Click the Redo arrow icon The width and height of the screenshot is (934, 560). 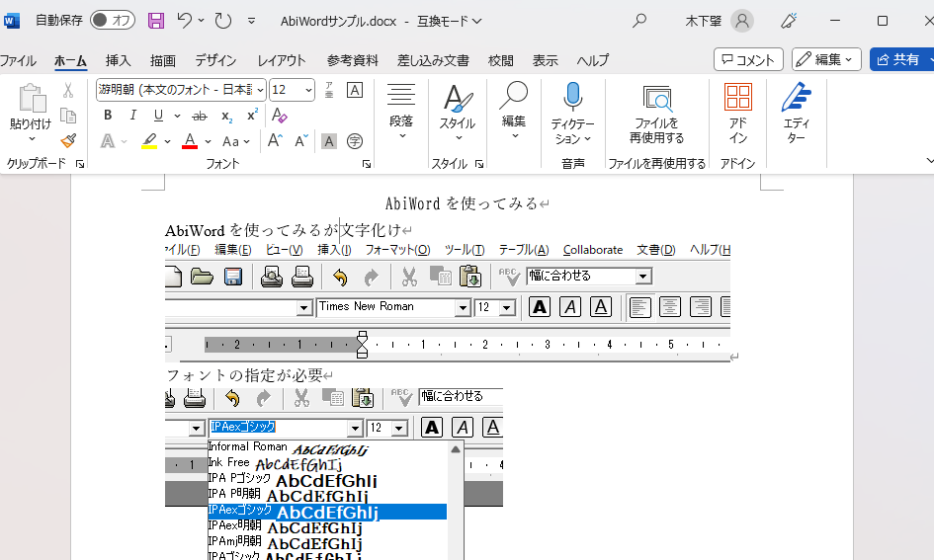tap(223, 21)
